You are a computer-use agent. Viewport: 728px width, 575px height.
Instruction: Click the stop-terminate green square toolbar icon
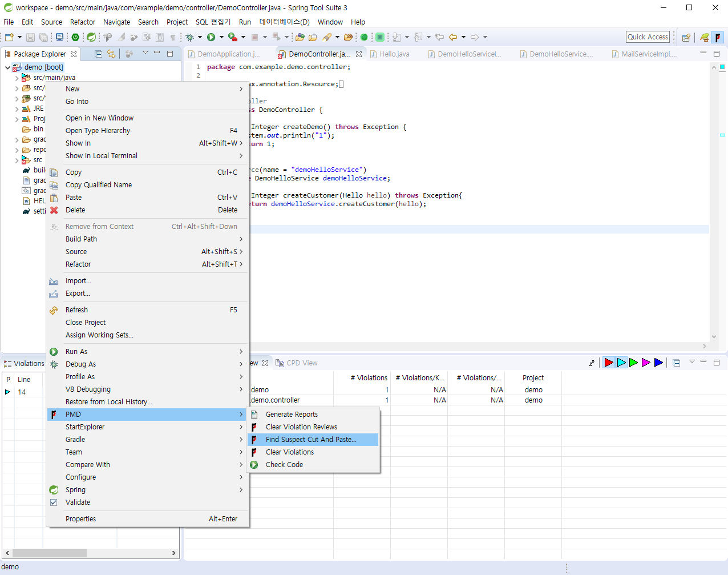point(379,37)
